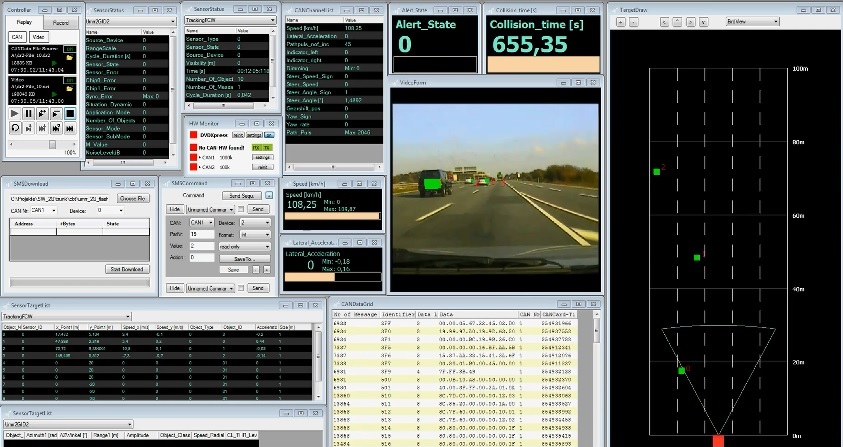Zoom out with the minus button in TargetDraw
This screenshot has height=447, width=843.
click(634, 22)
